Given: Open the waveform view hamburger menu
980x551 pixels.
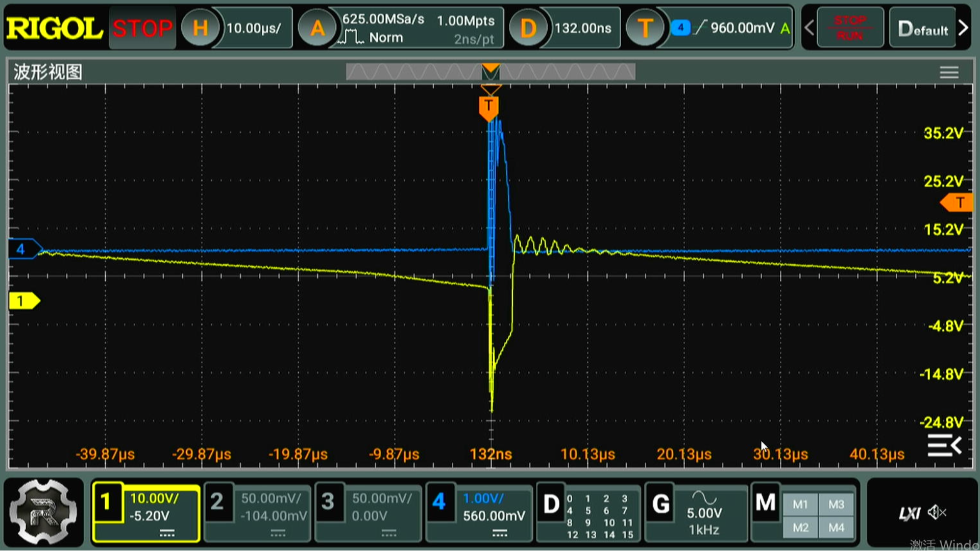Looking at the screenshot, I should [x=949, y=72].
